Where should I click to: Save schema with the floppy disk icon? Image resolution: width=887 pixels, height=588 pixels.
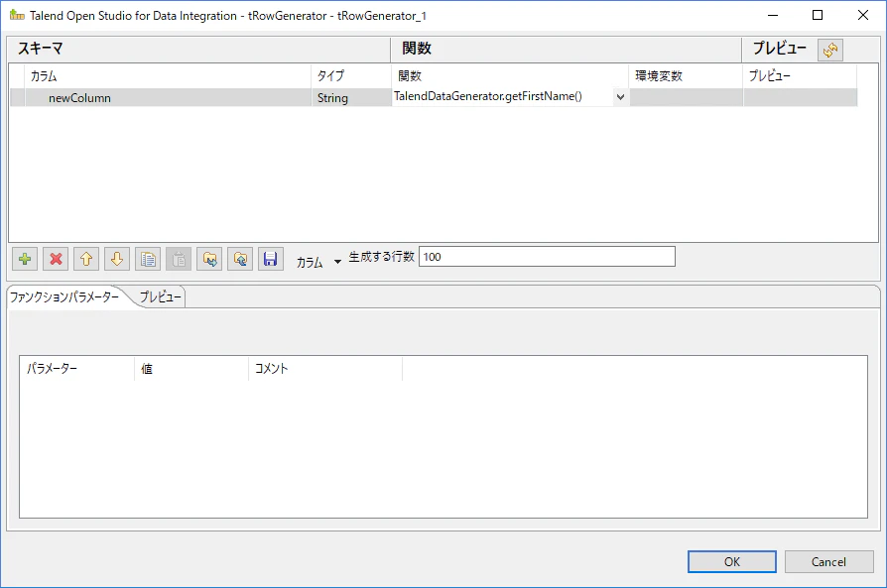271,260
